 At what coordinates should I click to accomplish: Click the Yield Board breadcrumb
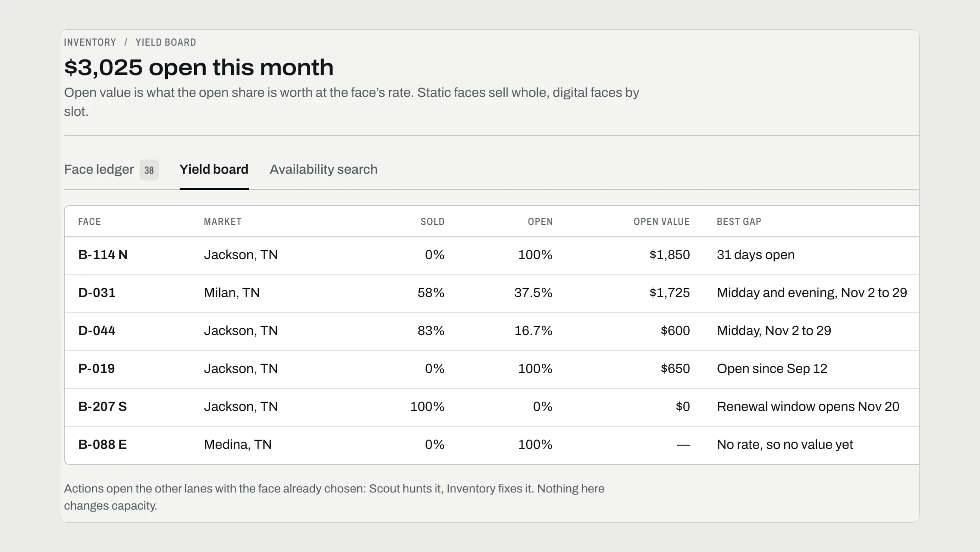166,42
